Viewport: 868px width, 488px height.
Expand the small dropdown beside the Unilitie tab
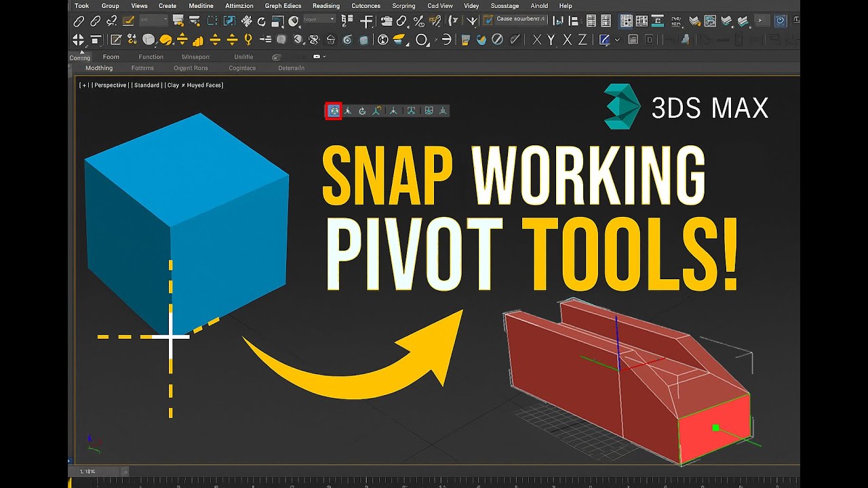[325, 57]
